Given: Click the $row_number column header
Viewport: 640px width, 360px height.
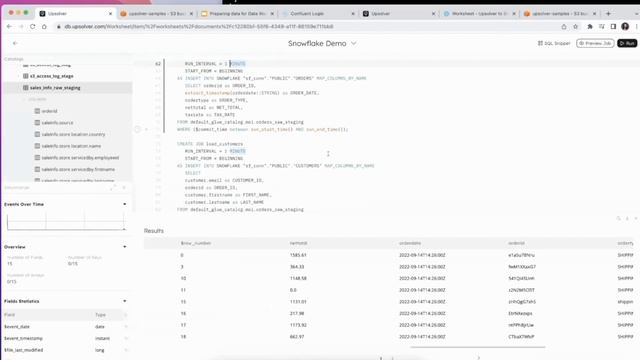Looking at the screenshot, I should coord(196,243).
